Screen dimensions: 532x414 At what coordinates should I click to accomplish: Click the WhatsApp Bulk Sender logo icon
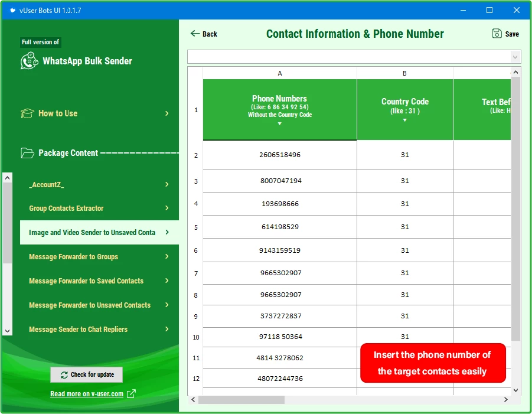coord(29,61)
